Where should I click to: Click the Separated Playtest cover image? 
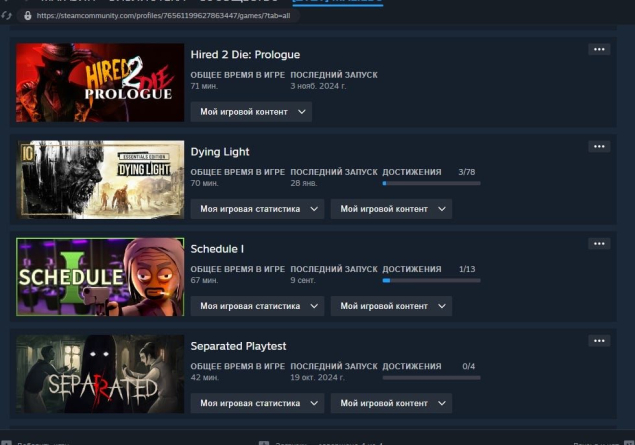pos(100,374)
